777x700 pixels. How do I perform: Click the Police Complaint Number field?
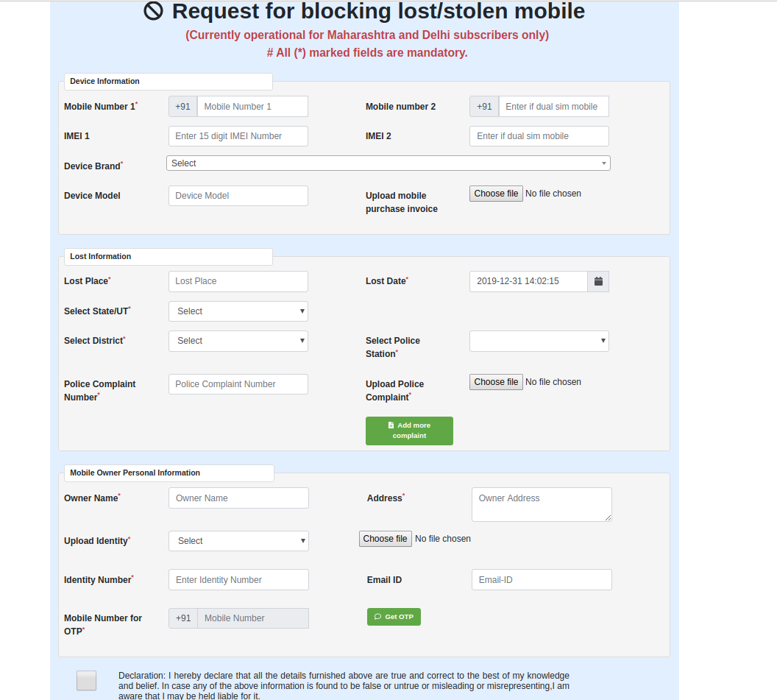238,384
